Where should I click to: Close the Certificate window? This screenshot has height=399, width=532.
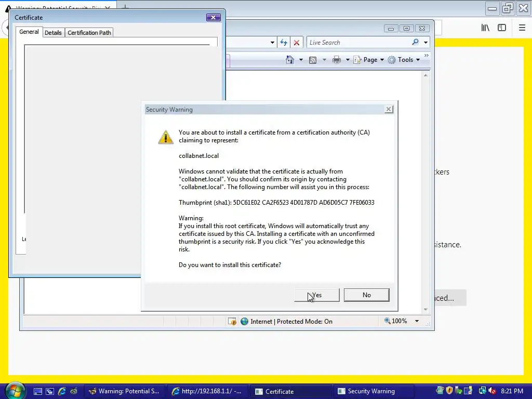214,17
